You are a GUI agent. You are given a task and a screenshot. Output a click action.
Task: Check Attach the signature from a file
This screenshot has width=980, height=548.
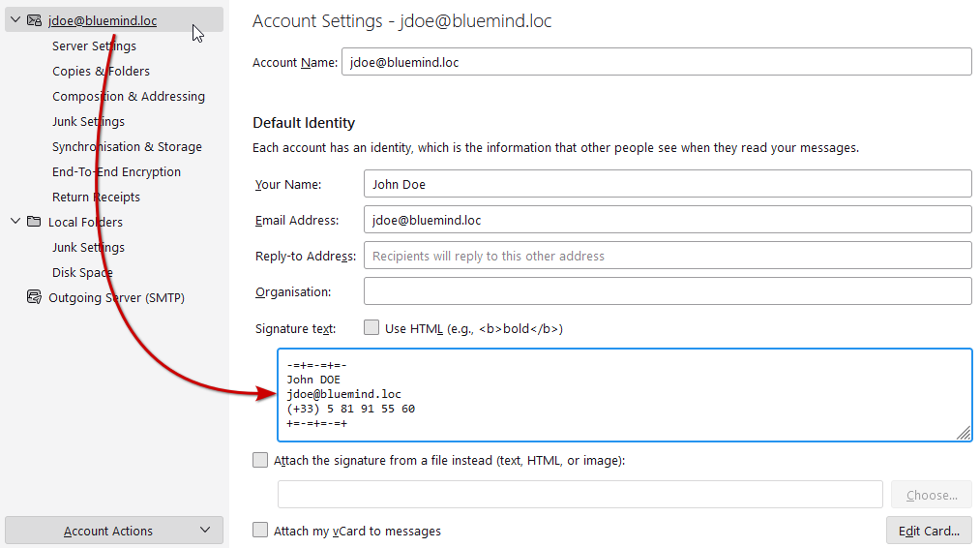pyautogui.click(x=260, y=461)
